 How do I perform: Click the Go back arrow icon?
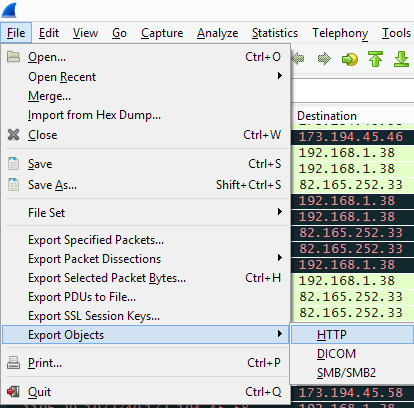tap(298, 59)
